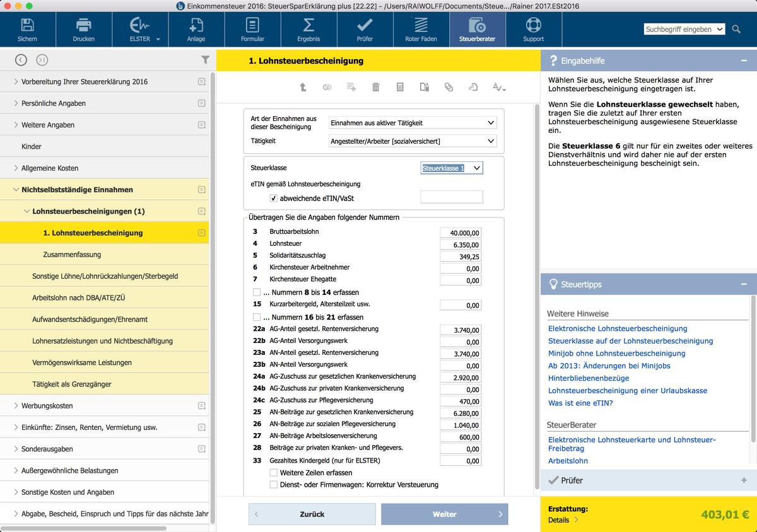Click the add row list icon
Image resolution: width=757 pixels, height=532 pixels.
pyautogui.click(x=351, y=88)
